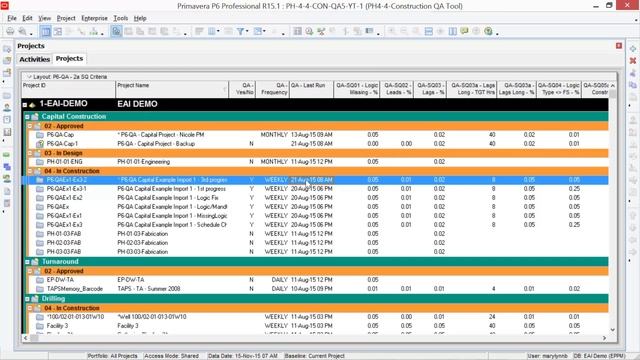640x360 pixels.
Task: Click the green bar icon in left sidebar
Action: click(7, 155)
